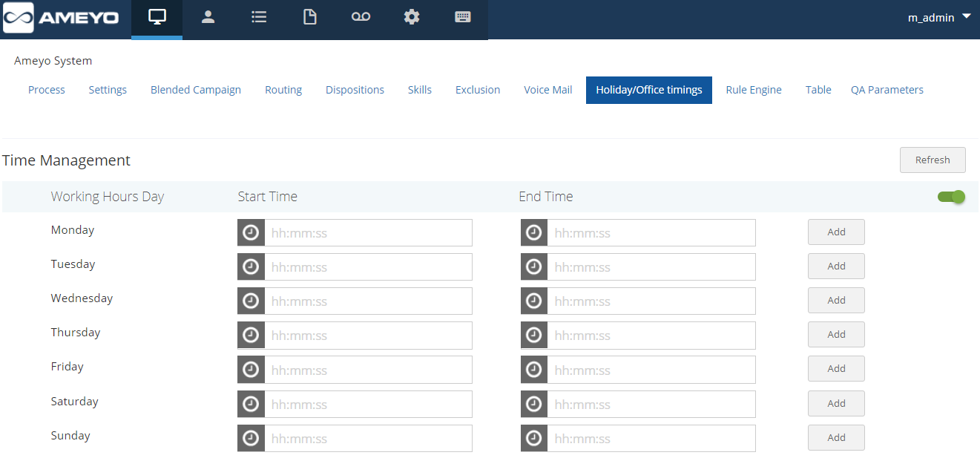Click the voicemail icon in top bar
This screenshot has width=980, height=461.
361,18
